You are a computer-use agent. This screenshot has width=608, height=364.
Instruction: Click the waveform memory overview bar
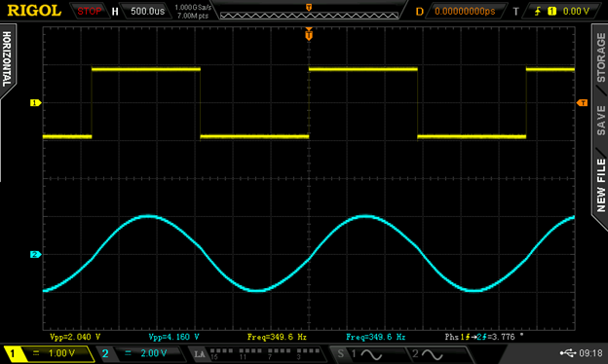pyautogui.click(x=309, y=16)
